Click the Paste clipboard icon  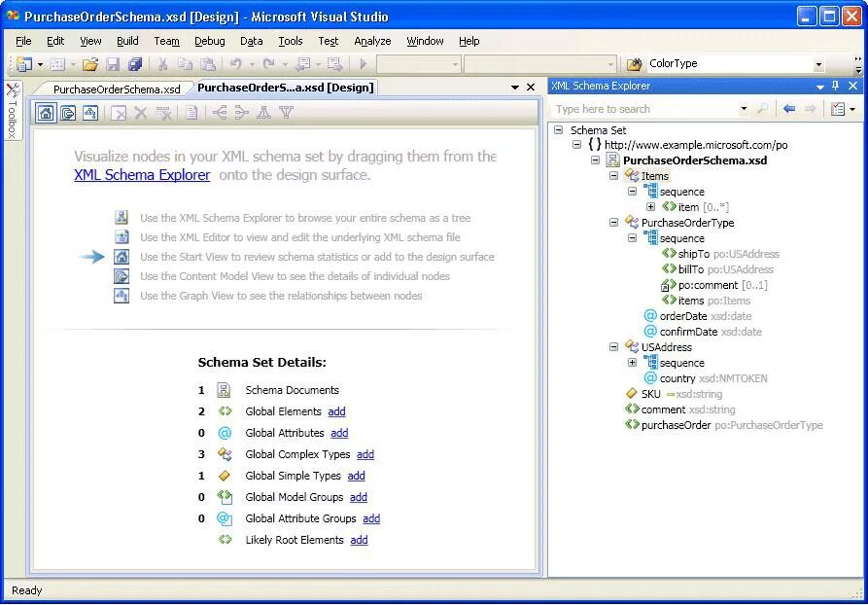[x=208, y=65]
